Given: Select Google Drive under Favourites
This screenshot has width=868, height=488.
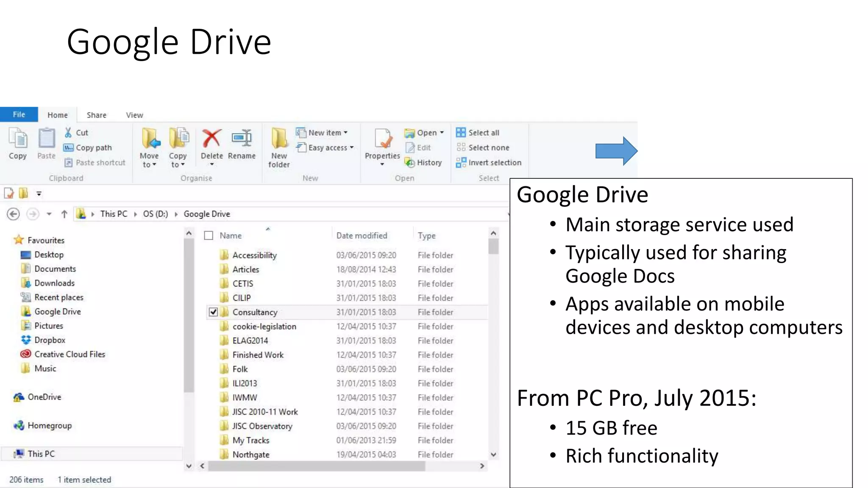Looking at the screenshot, I should pyautogui.click(x=51, y=311).
